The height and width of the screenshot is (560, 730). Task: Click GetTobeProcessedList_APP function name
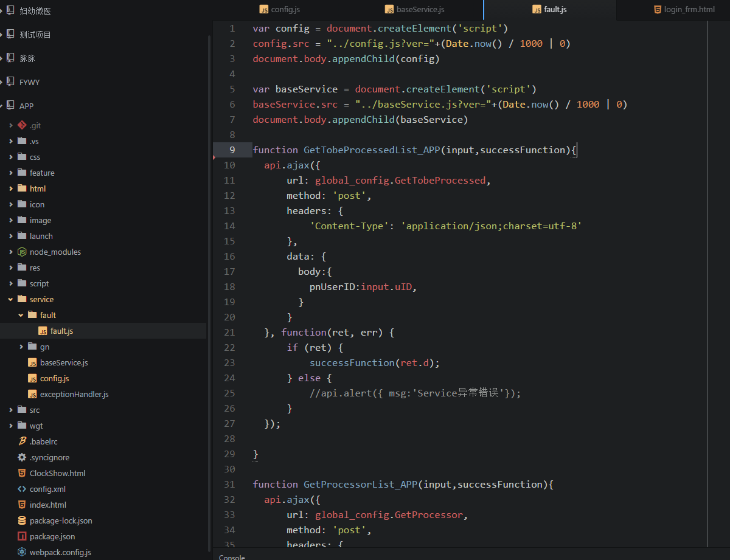372,150
